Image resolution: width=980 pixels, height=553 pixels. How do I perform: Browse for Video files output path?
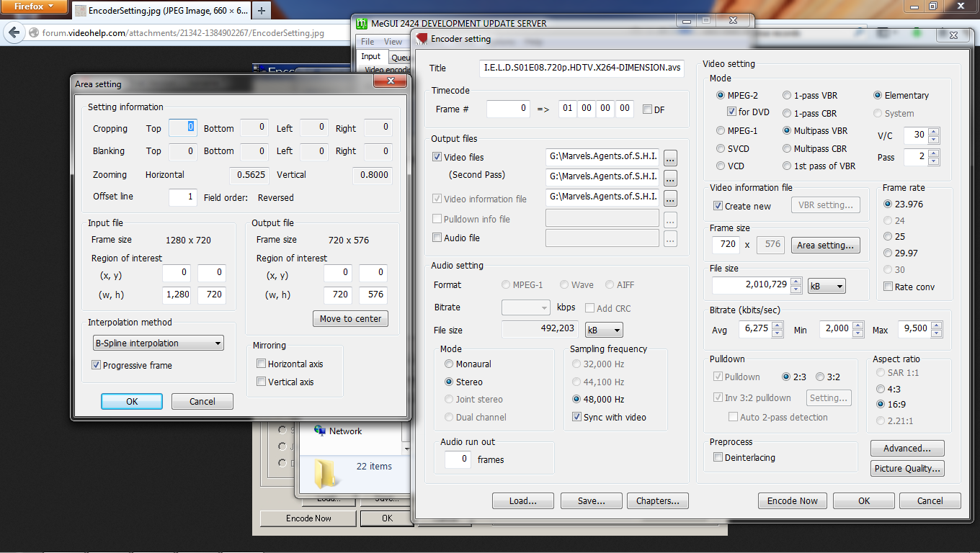(x=670, y=157)
